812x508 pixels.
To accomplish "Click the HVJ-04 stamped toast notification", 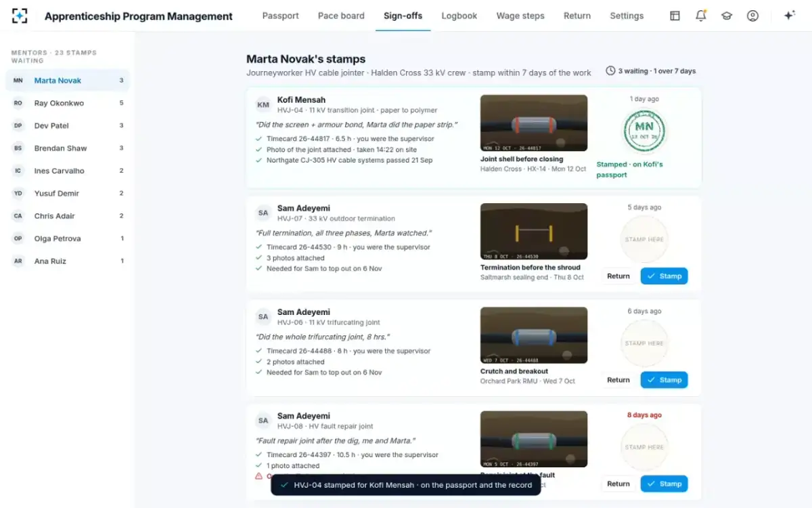I will pyautogui.click(x=406, y=485).
